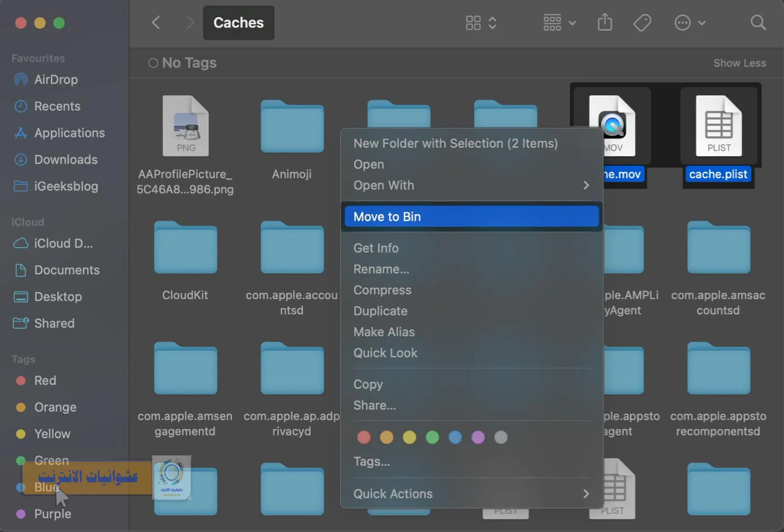
Task: Apply the gray tag color dot
Action: [501, 437]
